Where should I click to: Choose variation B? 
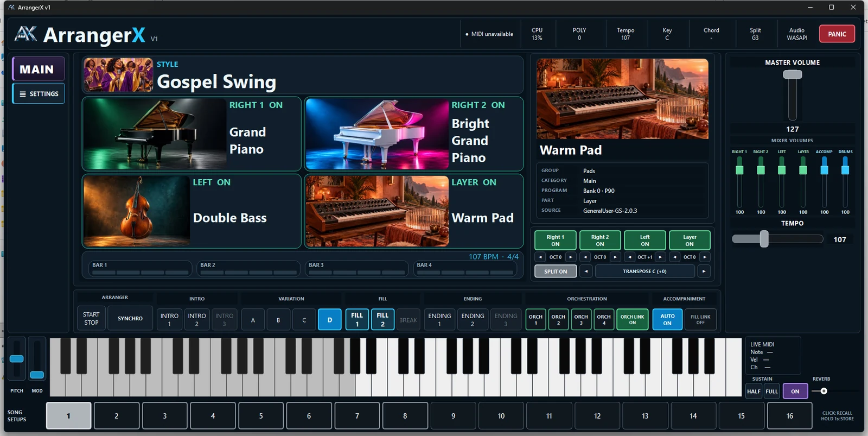click(278, 320)
